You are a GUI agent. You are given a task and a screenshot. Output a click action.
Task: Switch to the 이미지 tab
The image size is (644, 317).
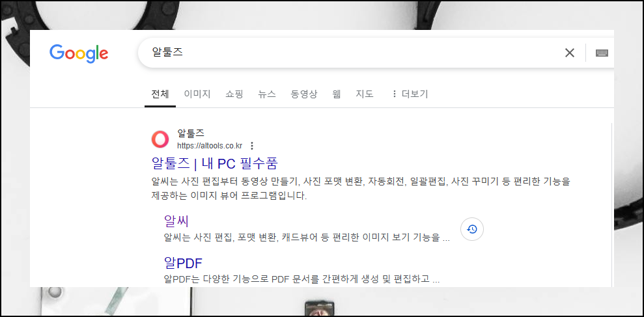point(197,94)
